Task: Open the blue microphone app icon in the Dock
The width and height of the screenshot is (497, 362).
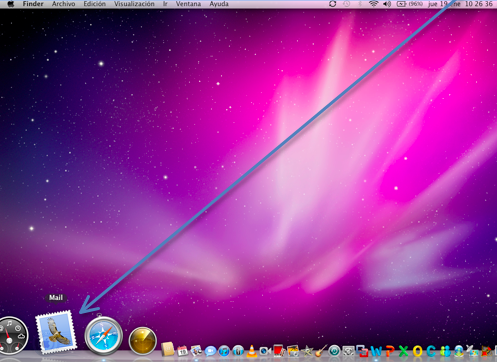Action: pyautogui.click(x=238, y=351)
